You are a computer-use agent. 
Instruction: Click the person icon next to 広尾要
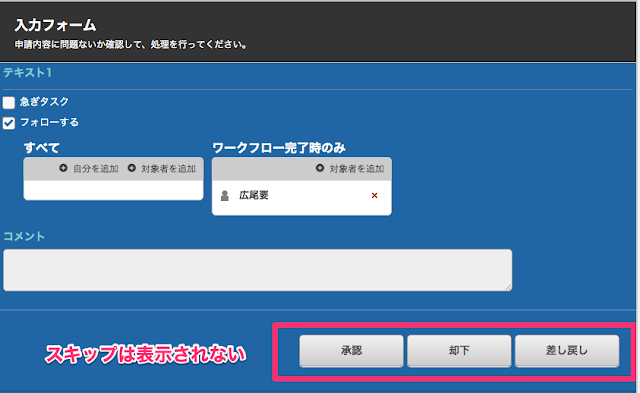[x=224, y=196]
